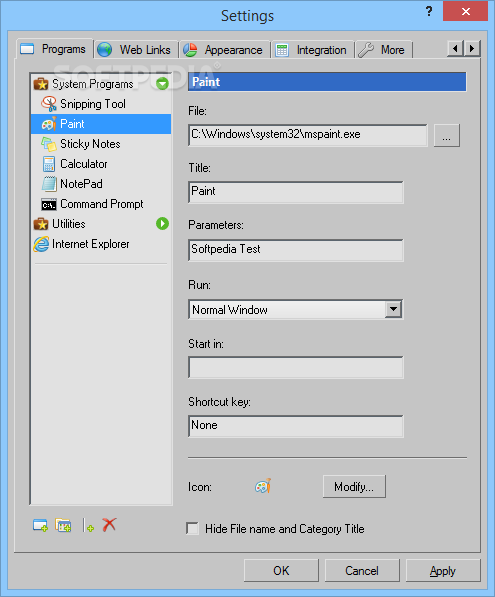Click the help question mark icon

(x=429, y=11)
